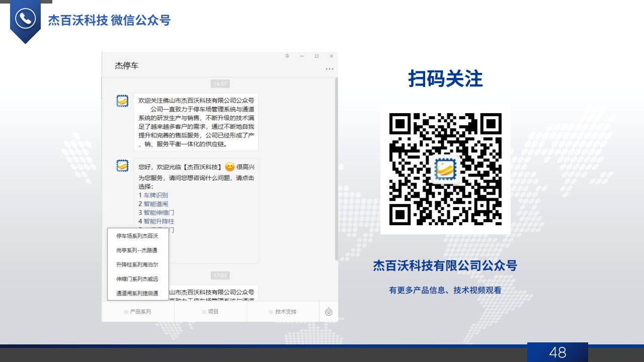The width and height of the screenshot is (644, 362).
Task: Click the phone icon in the slide header
Action: (25, 19)
